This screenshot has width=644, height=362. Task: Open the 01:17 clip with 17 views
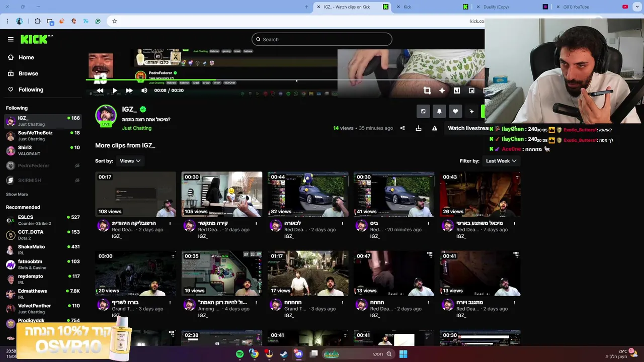click(x=308, y=274)
